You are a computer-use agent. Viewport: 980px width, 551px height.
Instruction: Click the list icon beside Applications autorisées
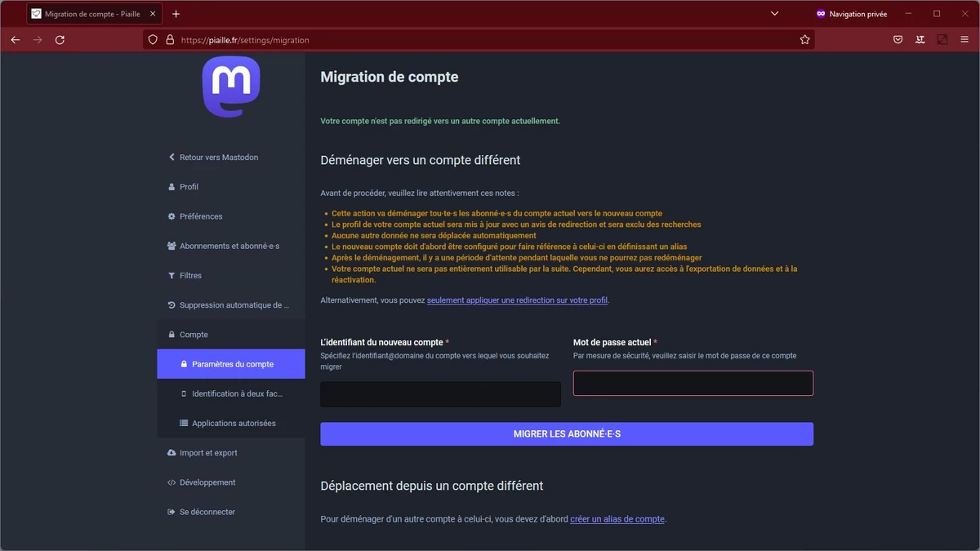tap(184, 424)
